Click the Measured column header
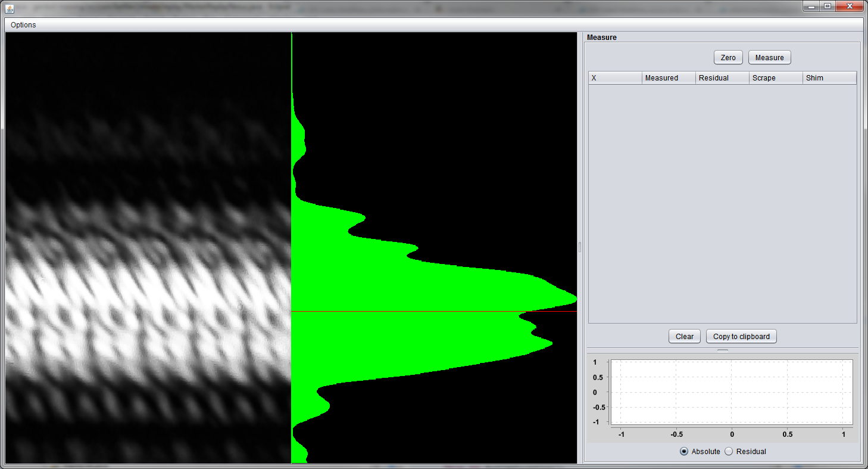 coord(668,78)
